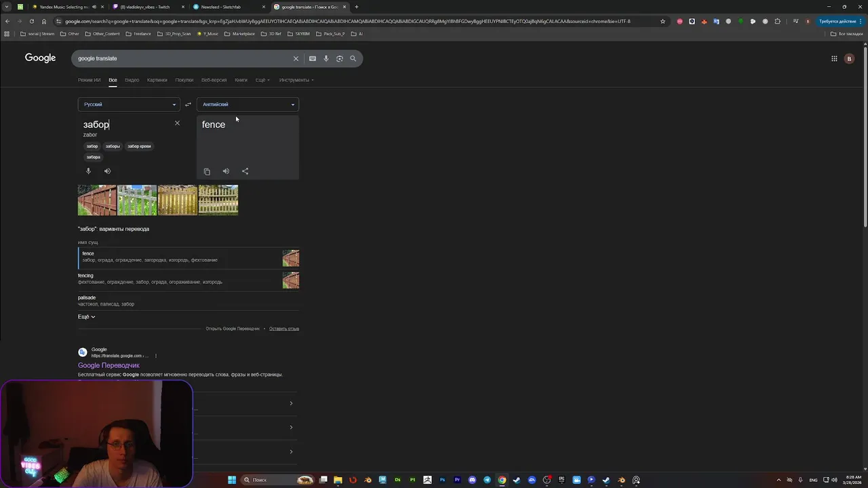
Task: Switch to the Режим ИИ tab
Action: click(89, 80)
